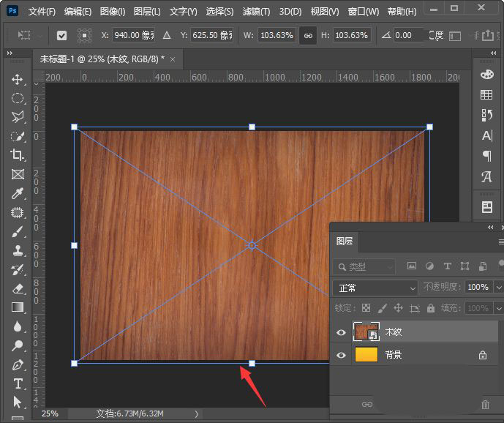Open the 滤镜(T) menu
This screenshot has height=423, width=504.
pyautogui.click(x=256, y=12)
